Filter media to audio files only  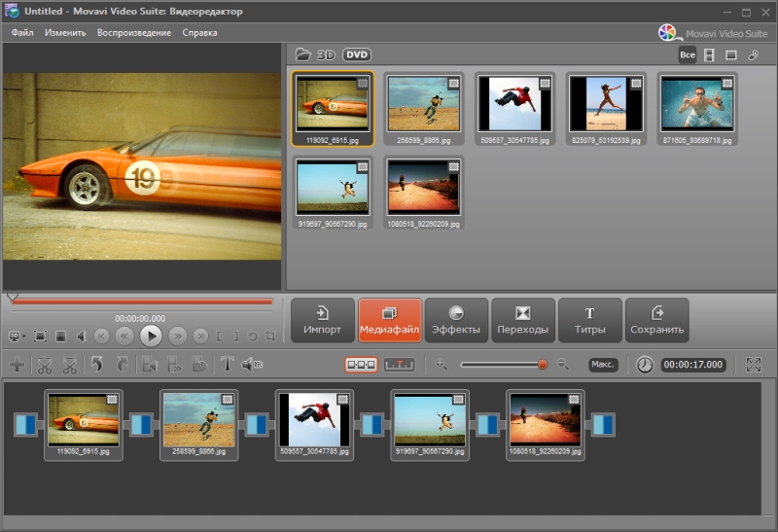753,55
